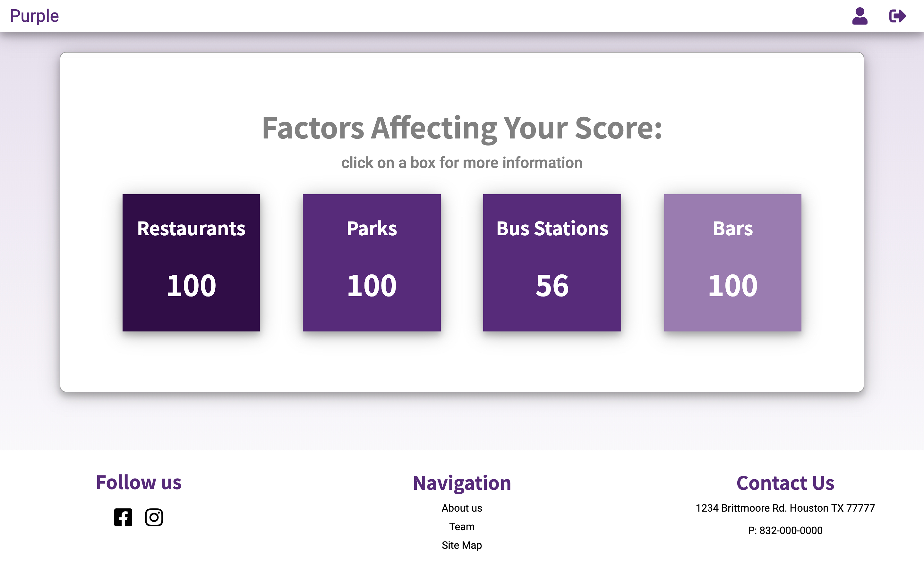The image size is (924, 577).
Task: Open the Restaurants factor box
Action: [x=191, y=263]
